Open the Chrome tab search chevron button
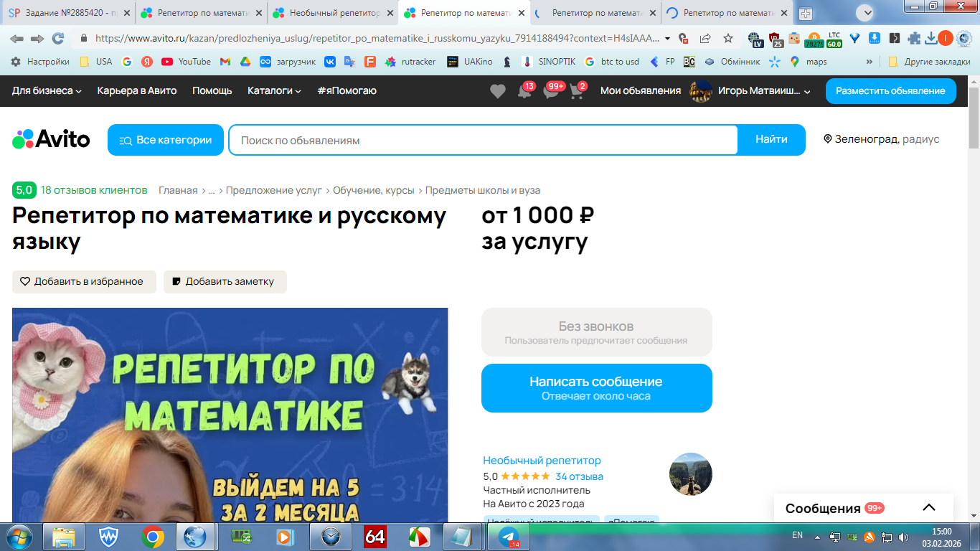This screenshot has width=980, height=551. point(864,12)
